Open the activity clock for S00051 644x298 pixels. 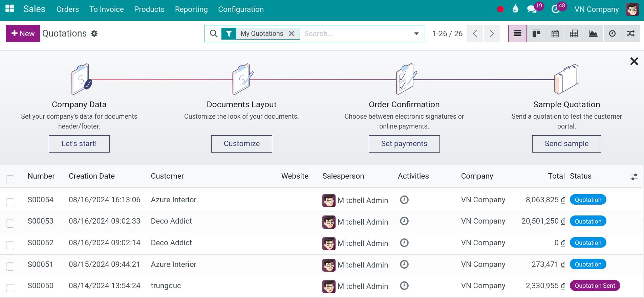(404, 264)
